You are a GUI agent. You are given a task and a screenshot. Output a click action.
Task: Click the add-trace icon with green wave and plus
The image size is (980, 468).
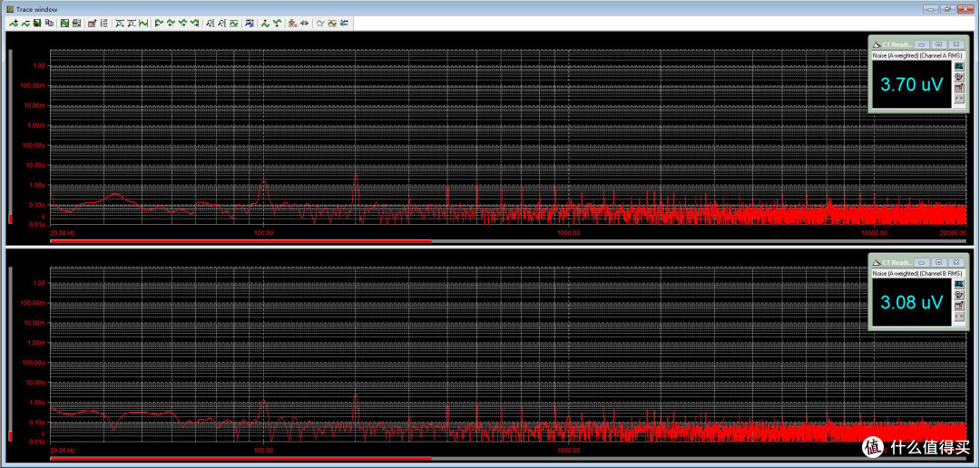(14, 24)
